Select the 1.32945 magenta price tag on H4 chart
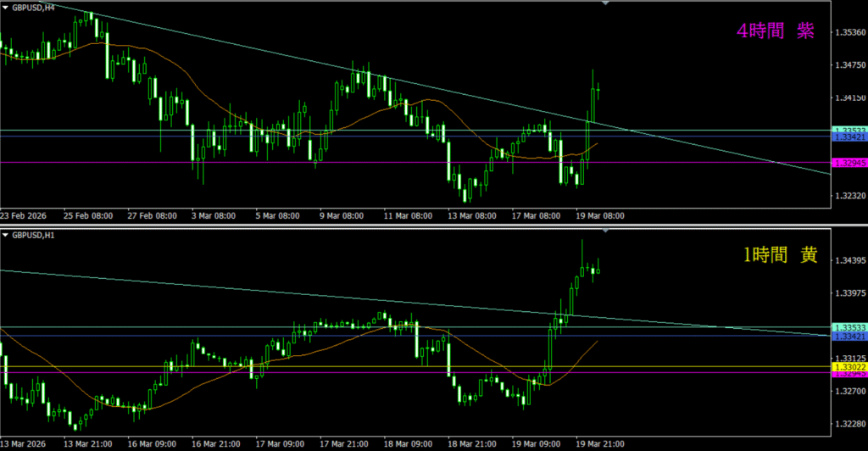This screenshot has height=451, width=868. 849,162
